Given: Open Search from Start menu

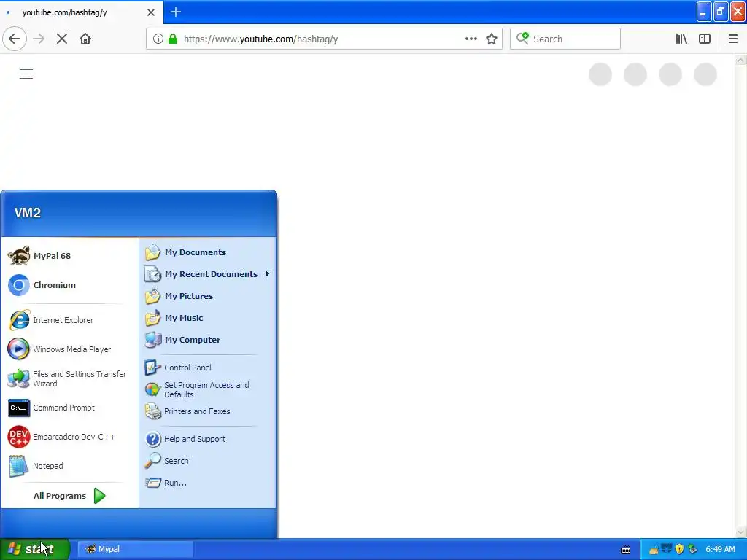Looking at the screenshot, I should [208, 461].
